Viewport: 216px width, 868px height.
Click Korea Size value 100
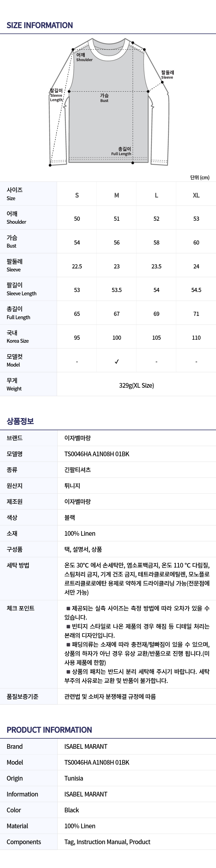coord(116,337)
